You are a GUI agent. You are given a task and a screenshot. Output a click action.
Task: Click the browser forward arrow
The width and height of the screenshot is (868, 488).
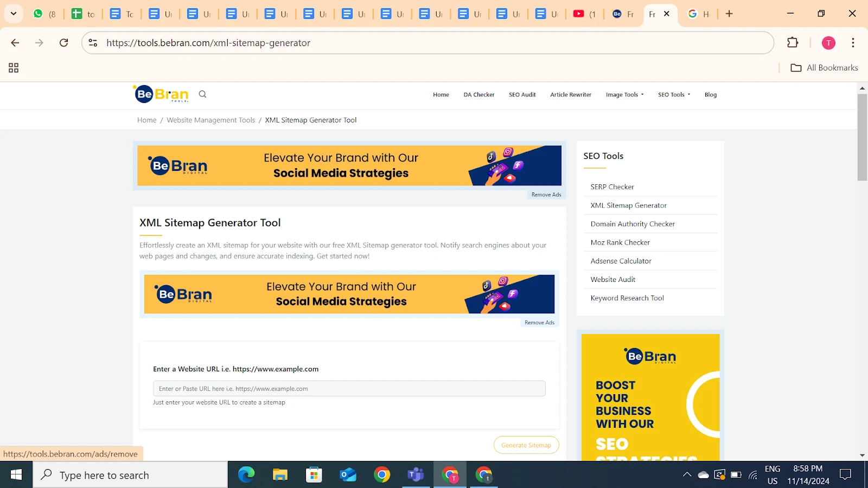click(x=39, y=43)
